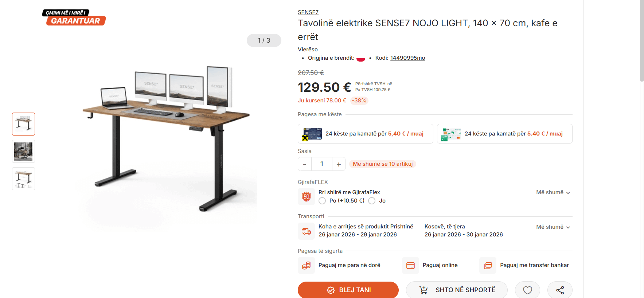Click the delivery truck transport icon
This screenshot has height=298, width=644.
(x=306, y=231)
